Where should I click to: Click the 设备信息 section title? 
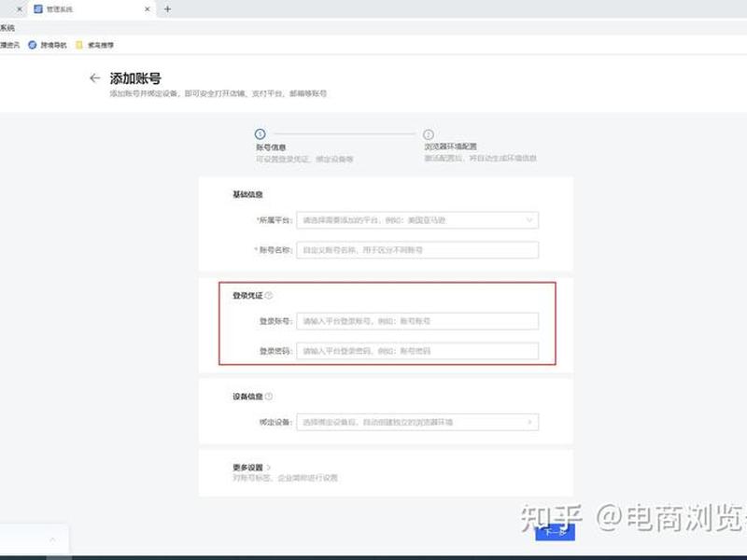tap(247, 396)
